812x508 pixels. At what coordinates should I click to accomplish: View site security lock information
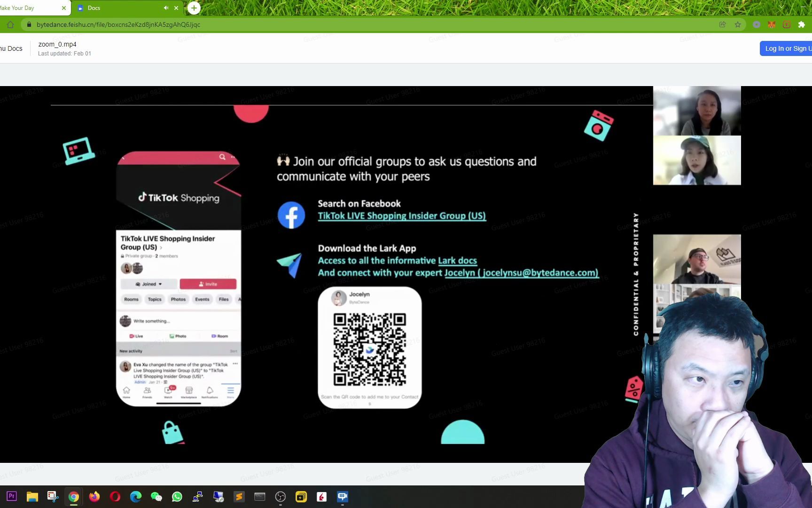click(x=29, y=24)
